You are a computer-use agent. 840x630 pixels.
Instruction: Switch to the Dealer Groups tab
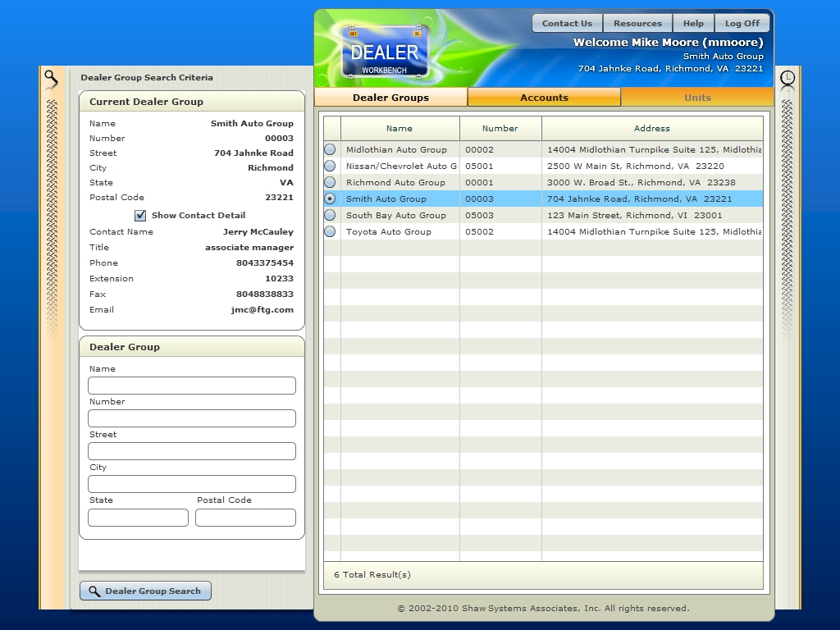tap(390, 98)
